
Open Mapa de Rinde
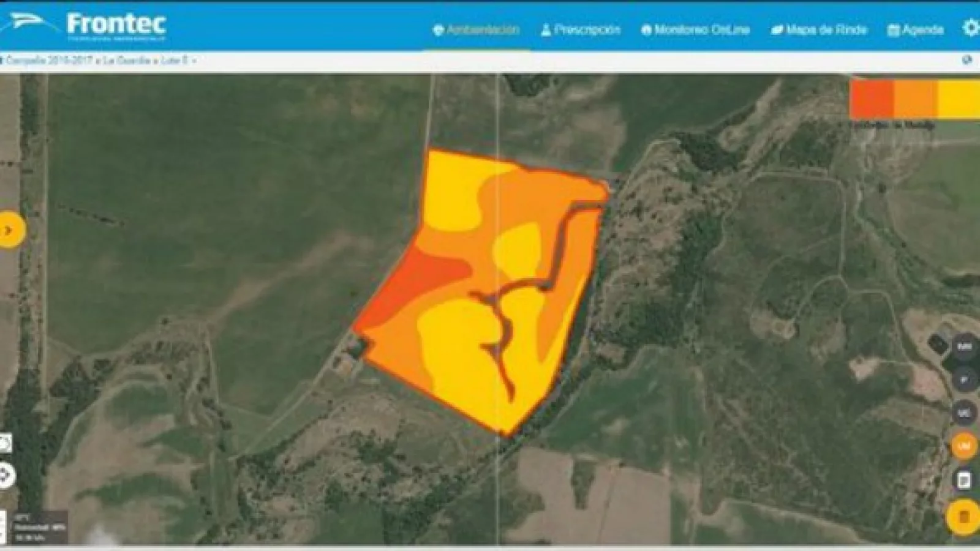click(819, 29)
